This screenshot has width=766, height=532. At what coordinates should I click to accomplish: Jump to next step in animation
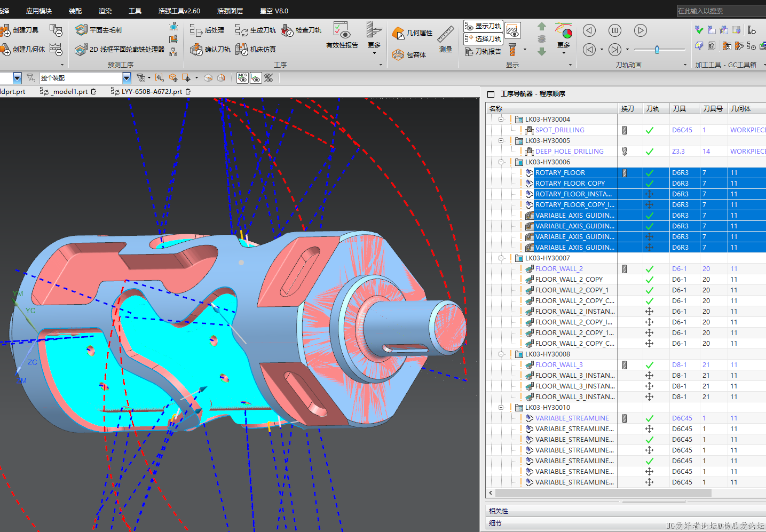(x=615, y=50)
